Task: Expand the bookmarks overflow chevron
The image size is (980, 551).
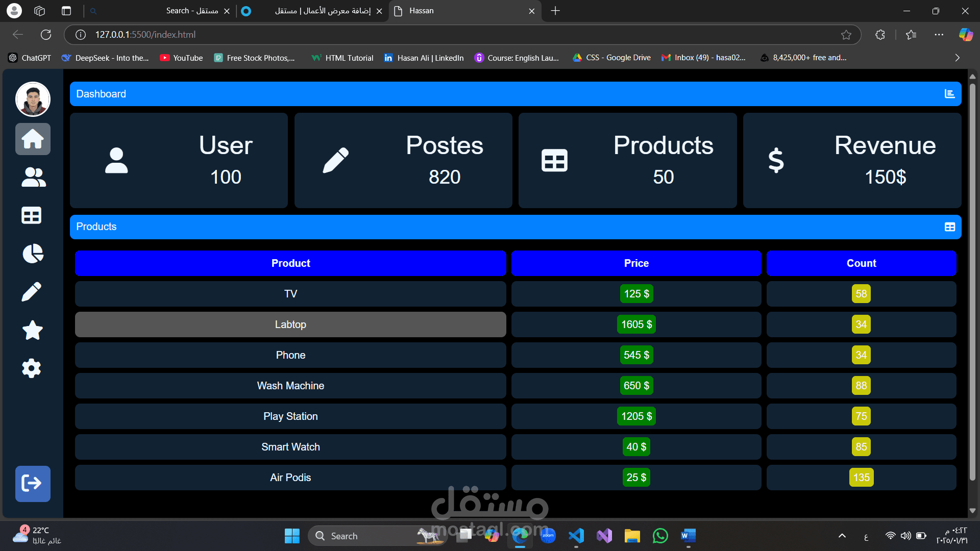Action: 957,58
